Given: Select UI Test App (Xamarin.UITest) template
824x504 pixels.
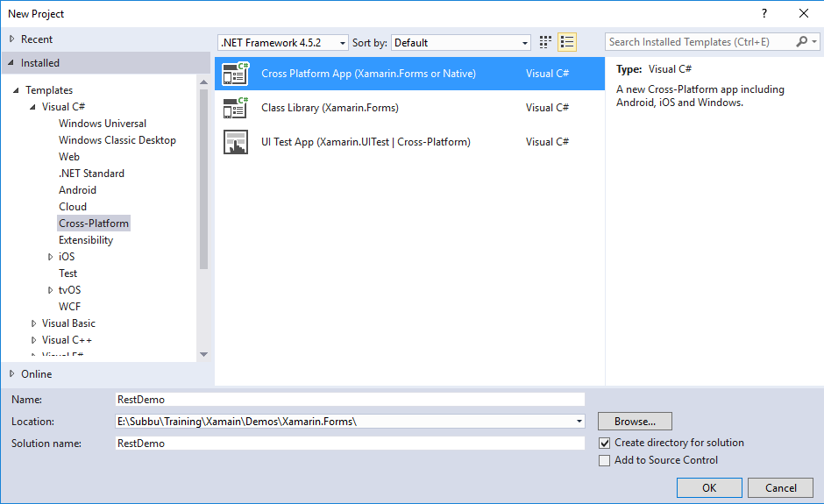Looking at the screenshot, I should (410, 142).
